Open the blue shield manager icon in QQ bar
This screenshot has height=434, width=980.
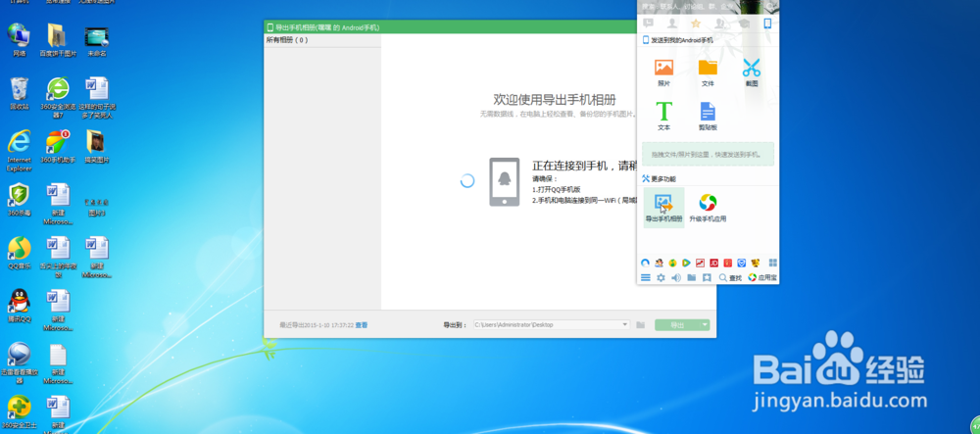741,263
